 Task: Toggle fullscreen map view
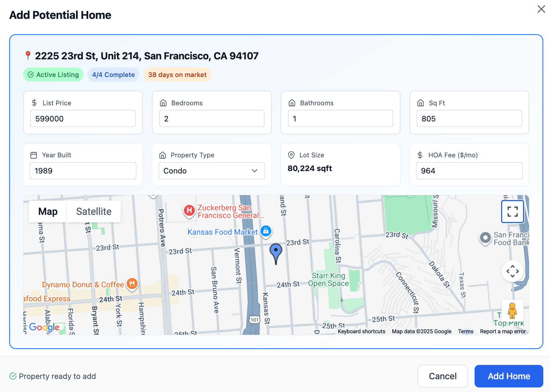(x=512, y=211)
